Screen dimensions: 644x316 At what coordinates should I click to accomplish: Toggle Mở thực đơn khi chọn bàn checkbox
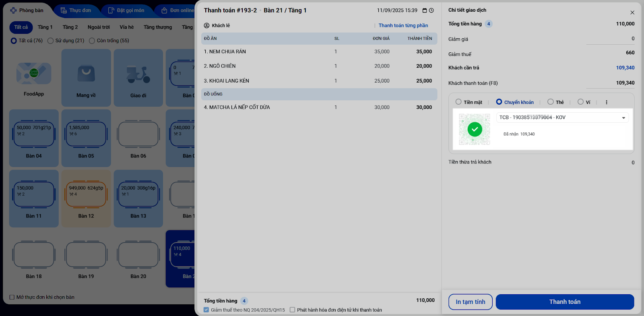click(x=12, y=297)
